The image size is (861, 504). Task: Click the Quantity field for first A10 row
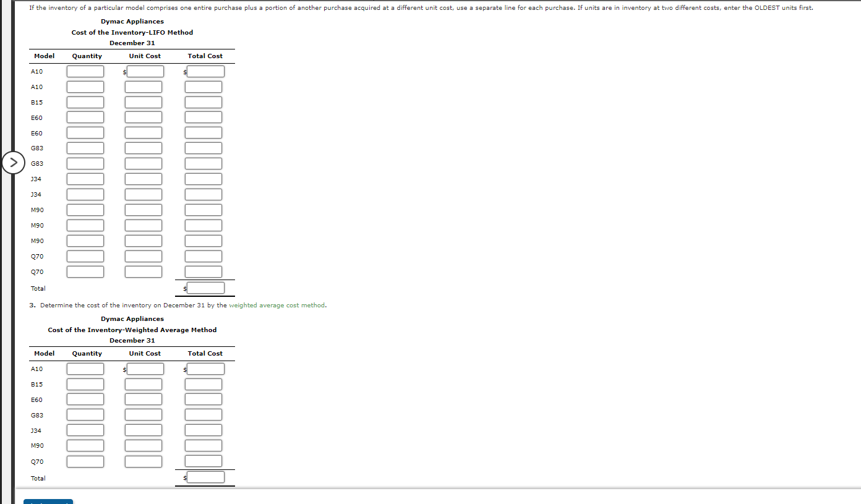point(85,71)
